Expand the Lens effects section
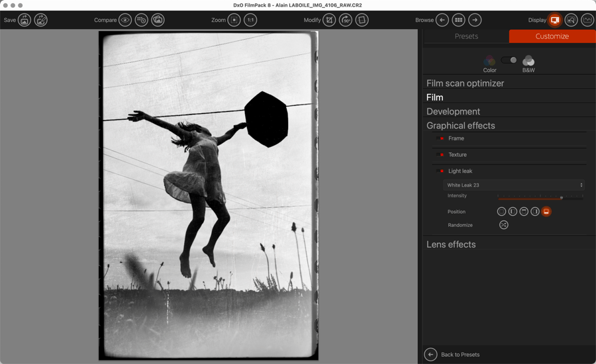596x364 pixels. click(x=451, y=244)
